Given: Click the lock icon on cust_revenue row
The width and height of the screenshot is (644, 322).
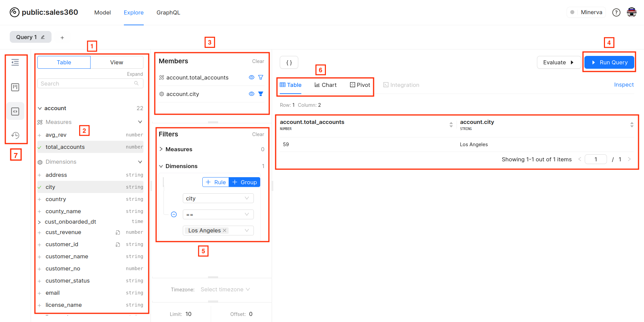Looking at the screenshot, I should pyautogui.click(x=118, y=232).
